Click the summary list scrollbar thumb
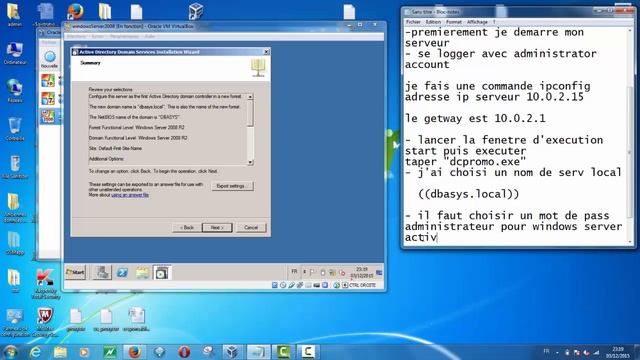Screen dimensions: 640x360 tap(250, 113)
